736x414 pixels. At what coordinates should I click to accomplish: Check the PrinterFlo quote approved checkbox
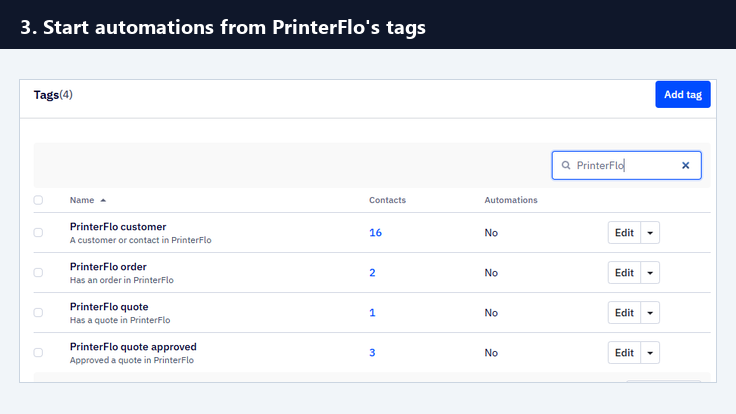pos(38,353)
